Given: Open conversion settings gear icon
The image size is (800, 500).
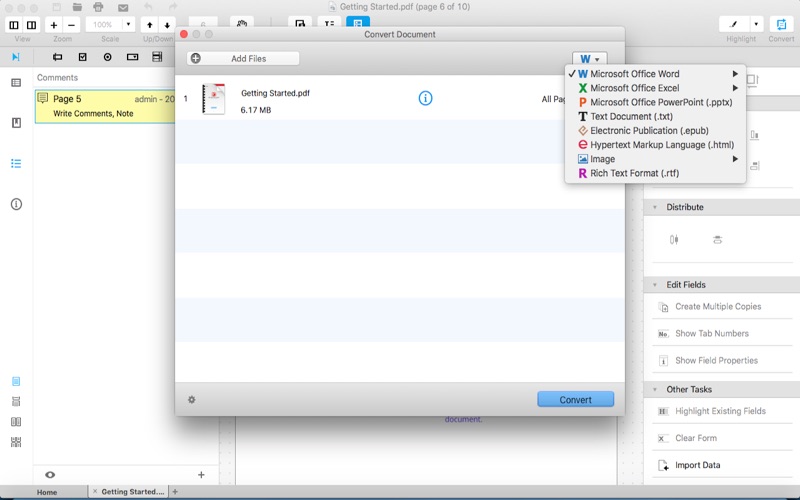Looking at the screenshot, I should (x=192, y=399).
